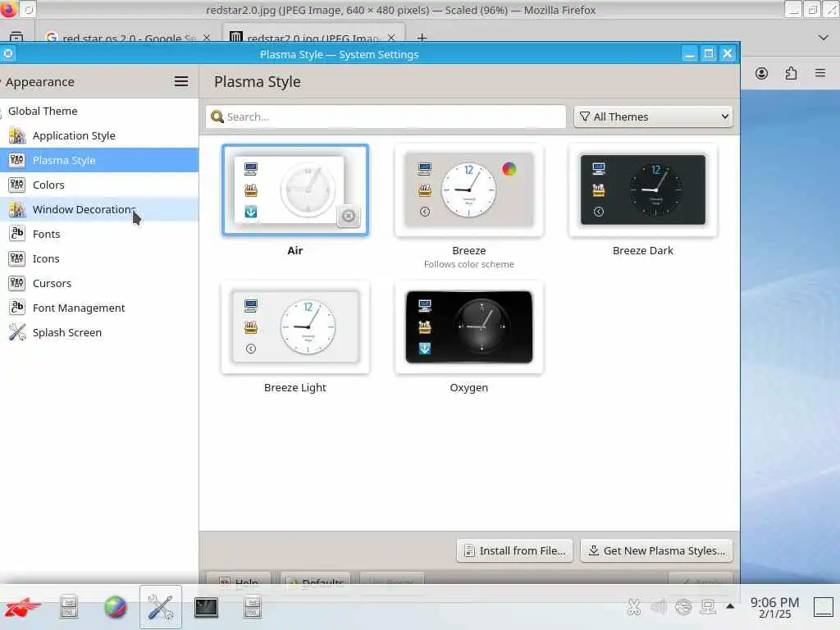Click the color scheme indicator on Breeze
840x630 pixels.
coord(509,169)
